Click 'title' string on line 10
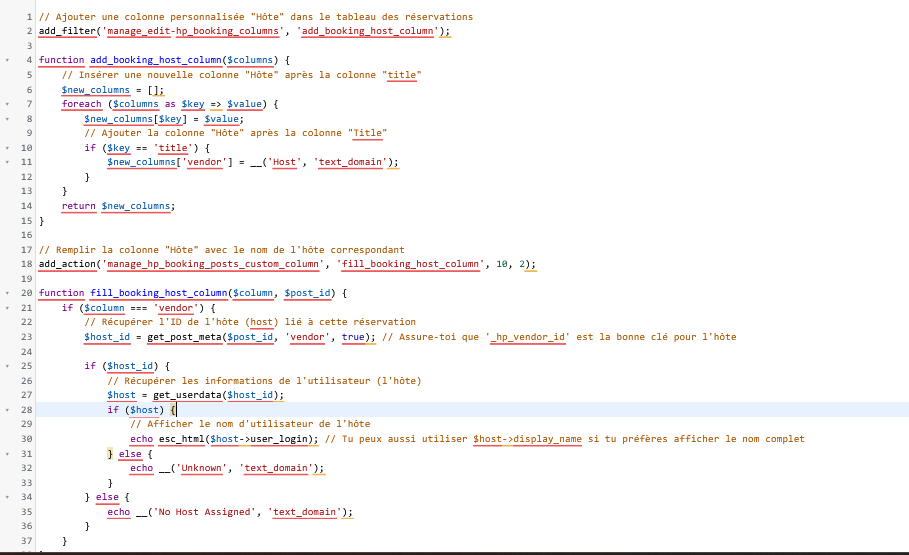Screen dimensions: 909x555 tap(173, 148)
